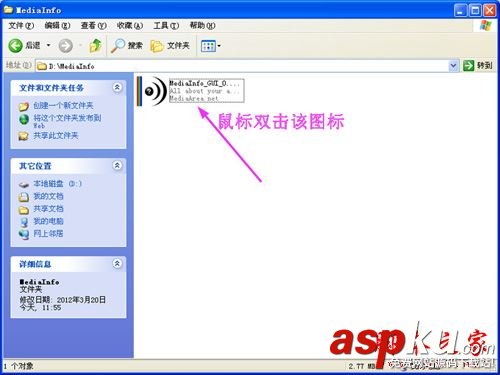Select the MediaInfo_GUI installer icon
The width and height of the screenshot is (500, 375).
click(x=152, y=91)
